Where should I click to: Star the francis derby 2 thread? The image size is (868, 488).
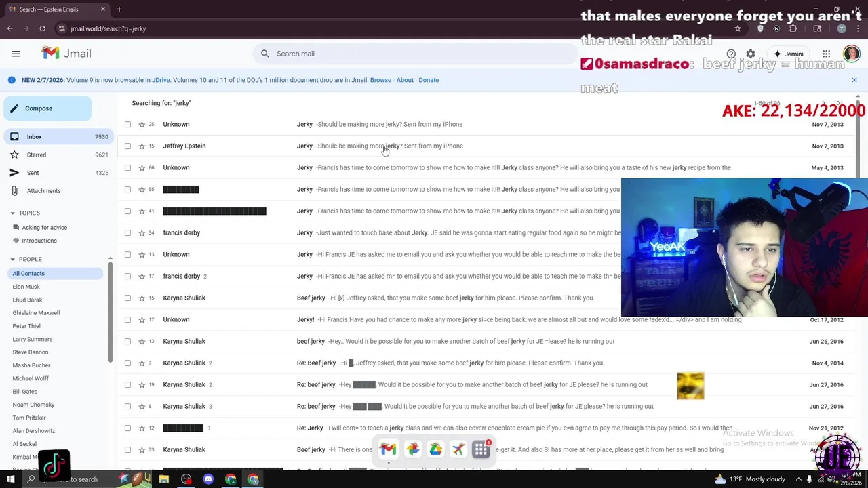pos(142,276)
